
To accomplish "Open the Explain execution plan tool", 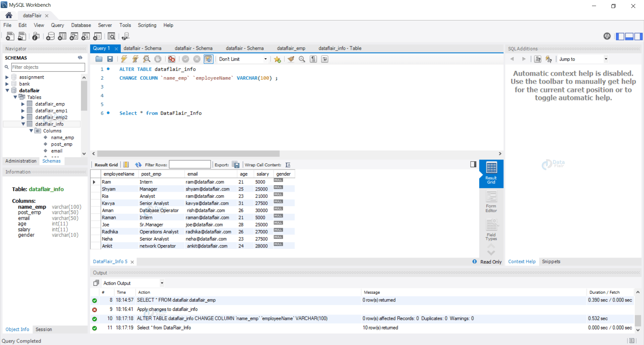I will 147,59.
